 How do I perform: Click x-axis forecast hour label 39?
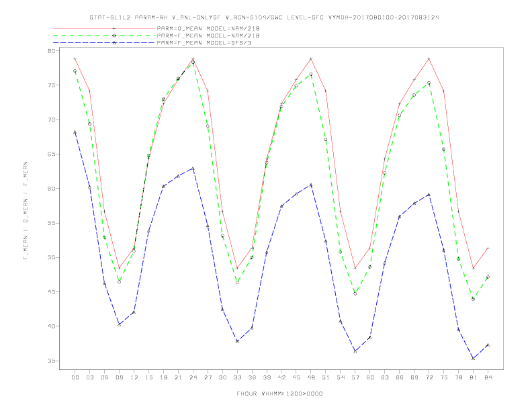click(267, 377)
